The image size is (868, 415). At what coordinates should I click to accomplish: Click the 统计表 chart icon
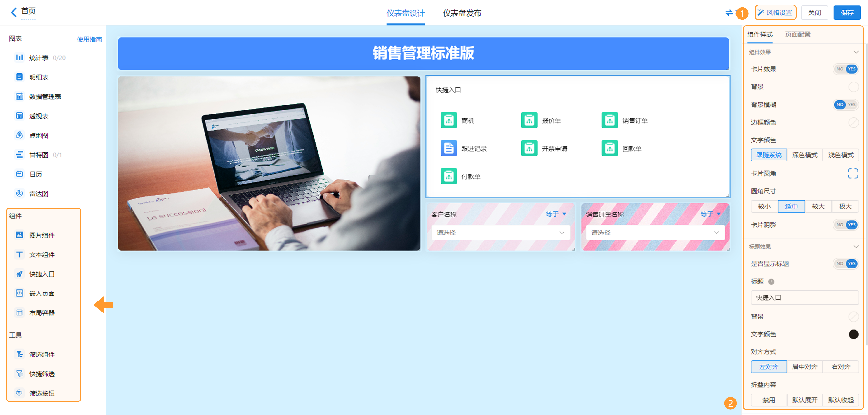19,58
